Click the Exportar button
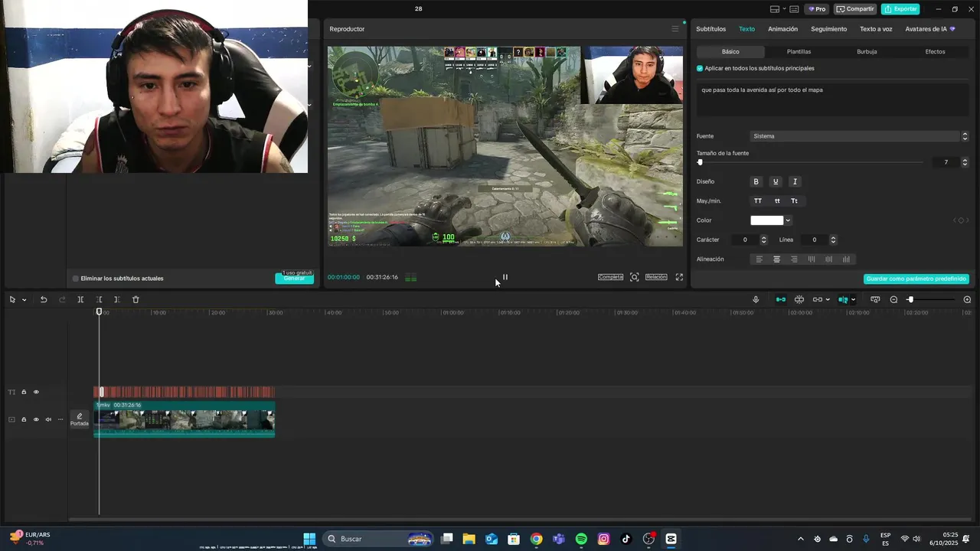Image resolution: width=980 pixels, height=551 pixels. (x=900, y=9)
